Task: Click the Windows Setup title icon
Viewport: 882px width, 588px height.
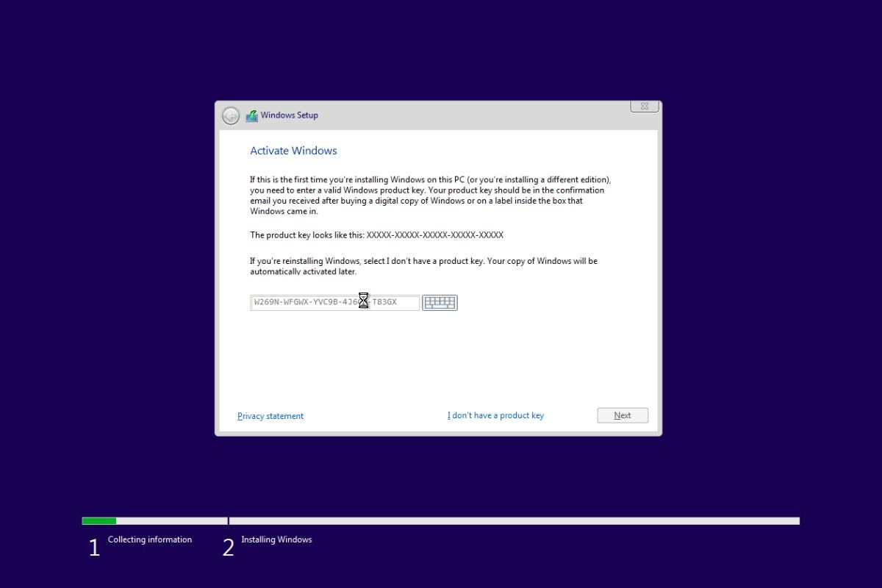Action: [252, 115]
